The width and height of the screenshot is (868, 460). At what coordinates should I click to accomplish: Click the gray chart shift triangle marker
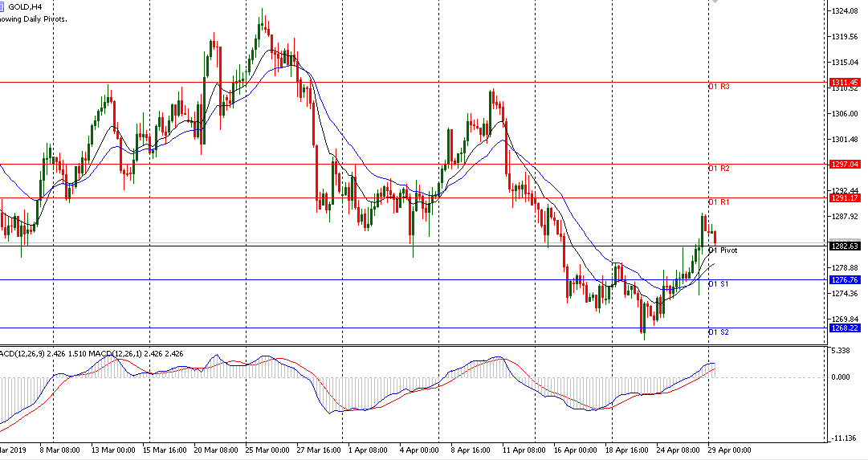715,2
